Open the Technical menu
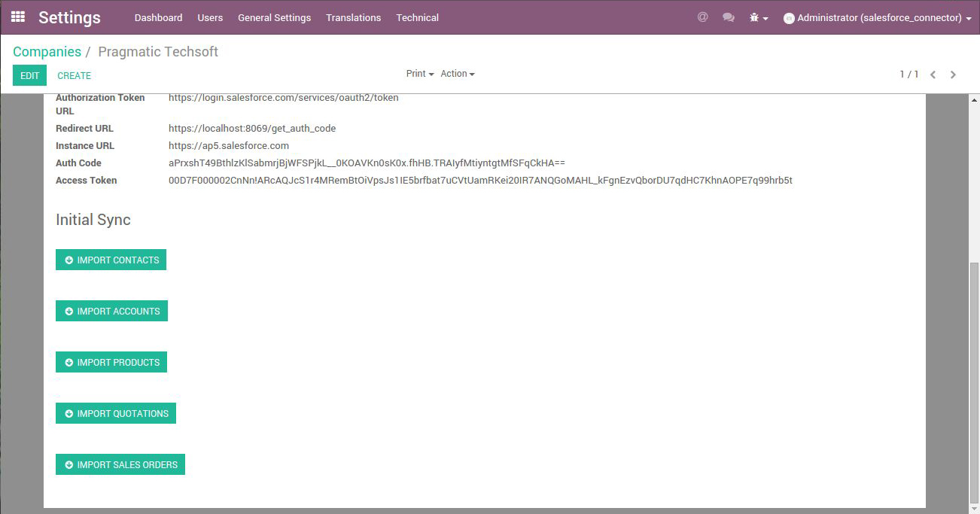The width and height of the screenshot is (980, 514). (x=417, y=17)
